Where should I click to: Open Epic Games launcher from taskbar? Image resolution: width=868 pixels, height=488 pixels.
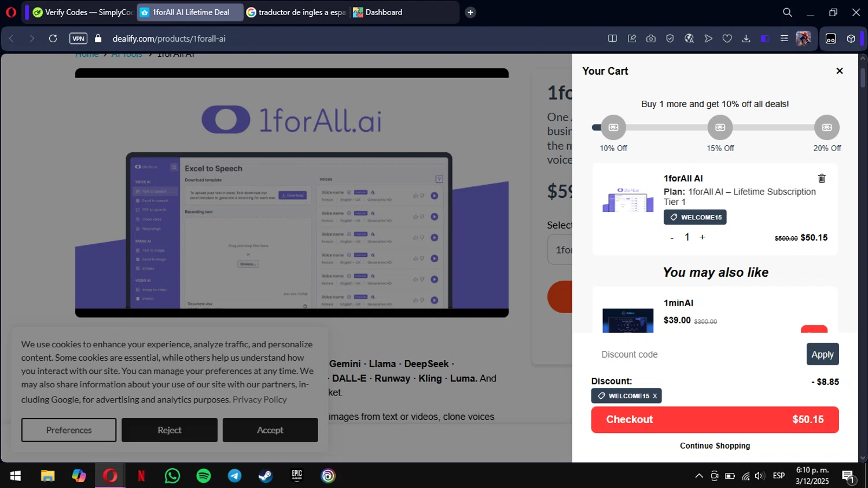tap(297, 476)
